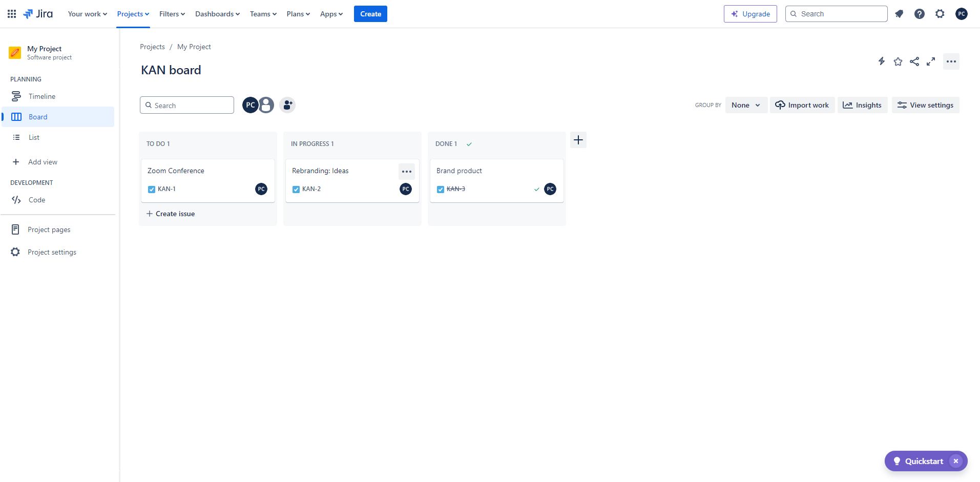980x482 pixels.
Task: Open the Apps dropdown menu
Action: [x=331, y=14]
